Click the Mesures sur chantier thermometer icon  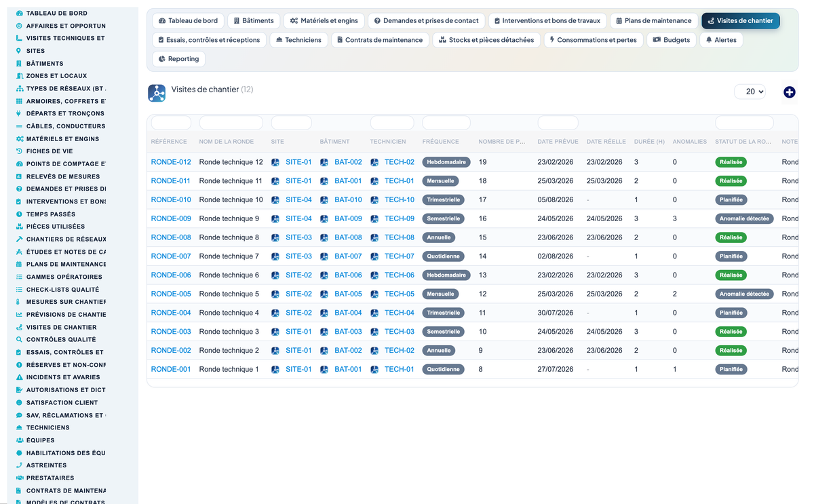coord(19,302)
